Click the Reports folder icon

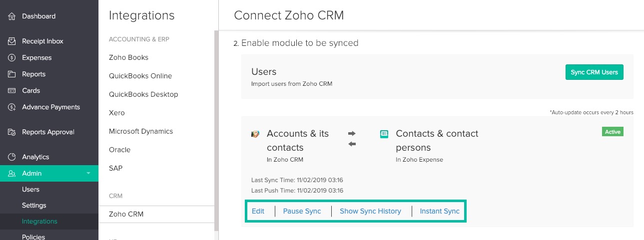tap(12, 74)
